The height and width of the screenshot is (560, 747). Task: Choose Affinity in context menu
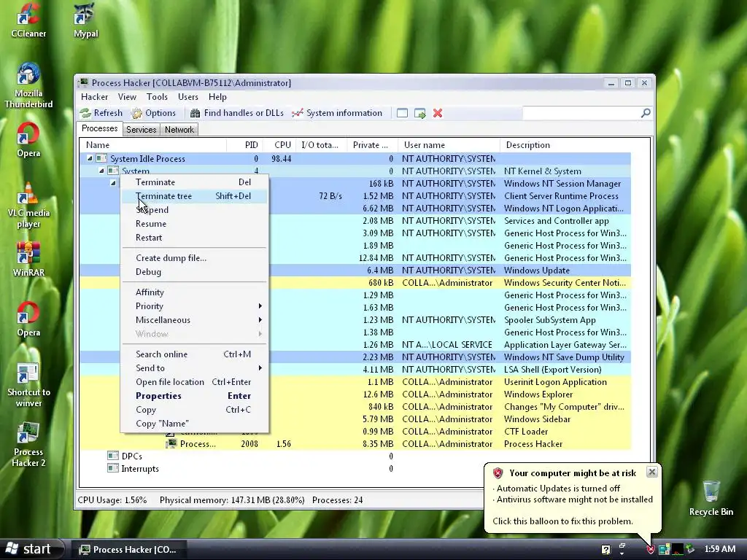[x=194, y=292]
